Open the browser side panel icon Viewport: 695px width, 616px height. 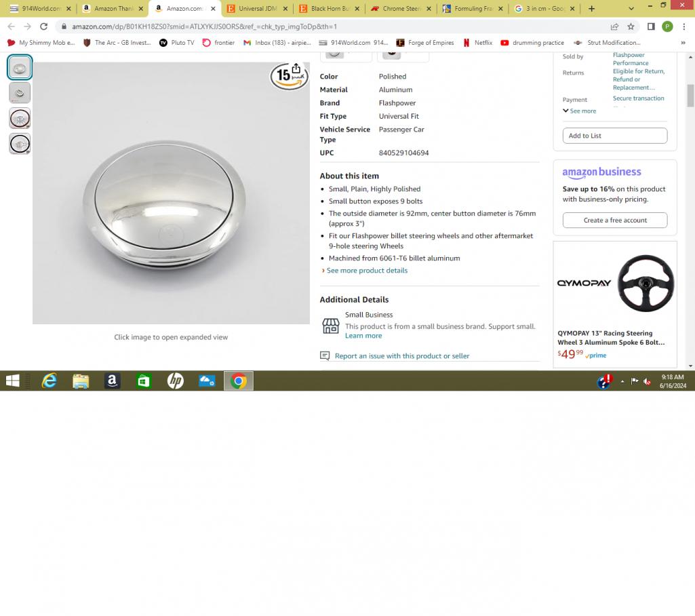[651, 26]
